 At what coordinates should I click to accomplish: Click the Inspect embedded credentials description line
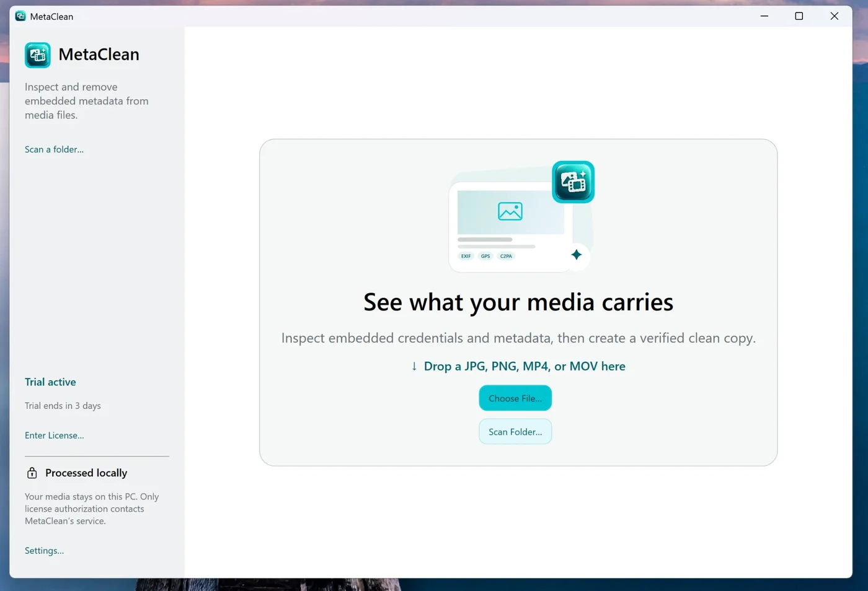(x=518, y=338)
